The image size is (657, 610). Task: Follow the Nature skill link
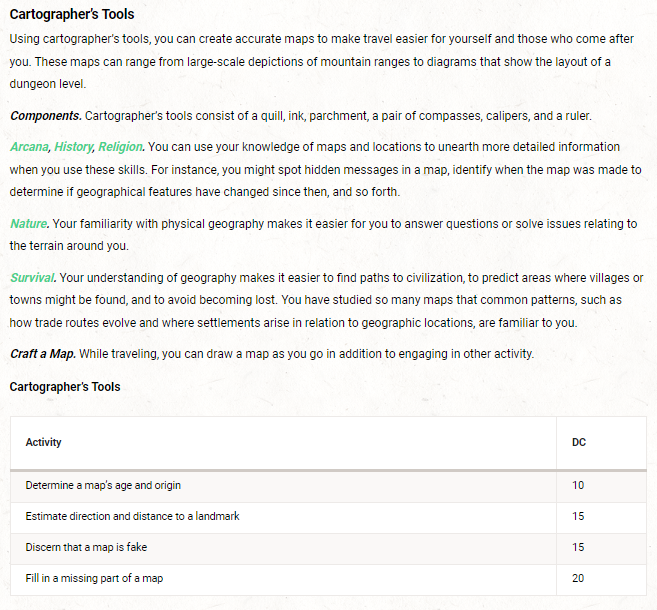pyautogui.click(x=28, y=224)
